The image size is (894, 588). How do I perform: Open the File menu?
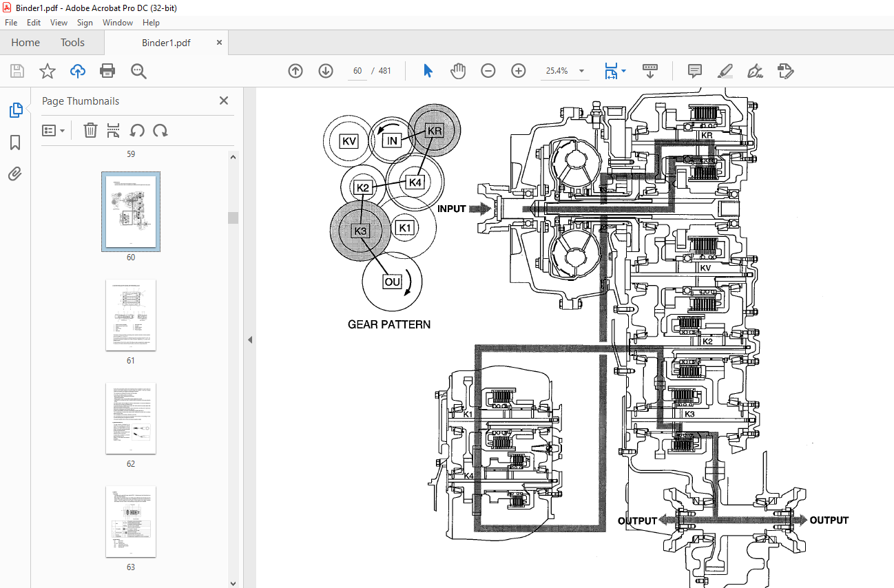click(11, 23)
